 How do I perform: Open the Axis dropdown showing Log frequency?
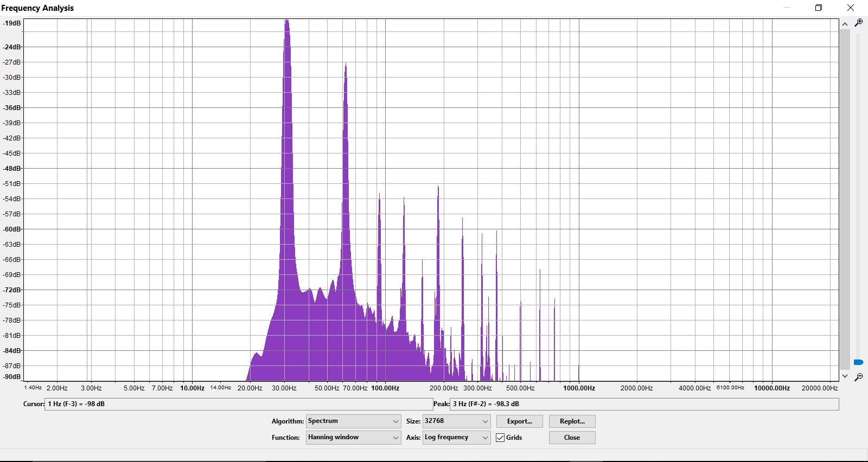[x=456, y=438]
